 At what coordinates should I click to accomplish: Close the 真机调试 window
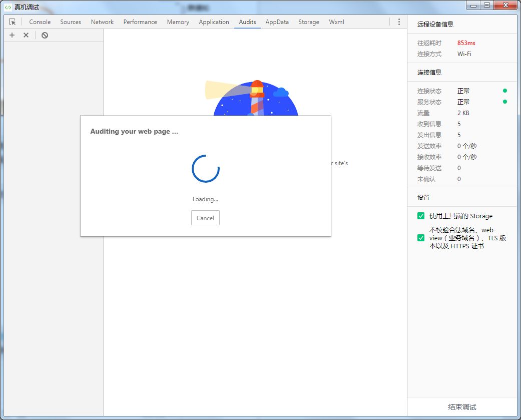click(505, 6)
